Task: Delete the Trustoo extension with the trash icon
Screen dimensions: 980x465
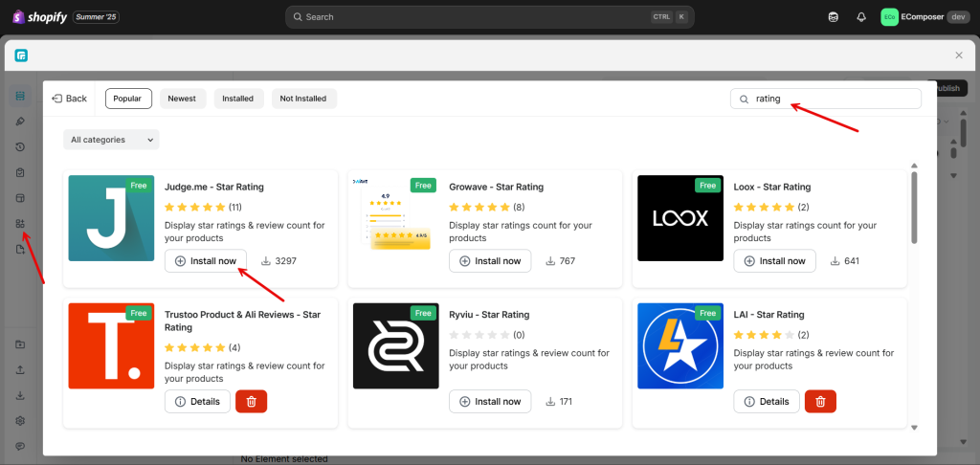Action: point(252,401)
